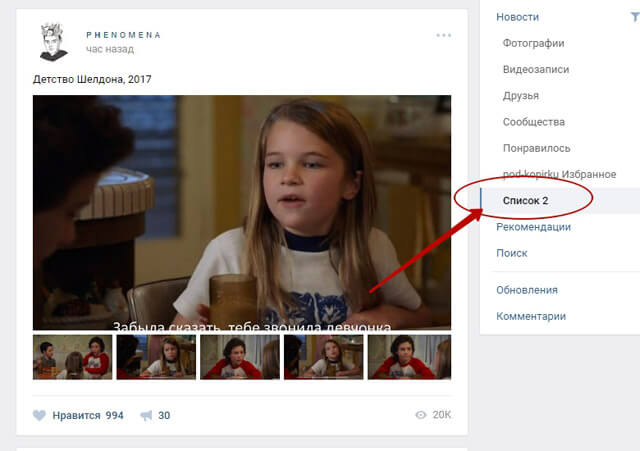Open the PHENOMENA community name link

[x=124, y=35]
